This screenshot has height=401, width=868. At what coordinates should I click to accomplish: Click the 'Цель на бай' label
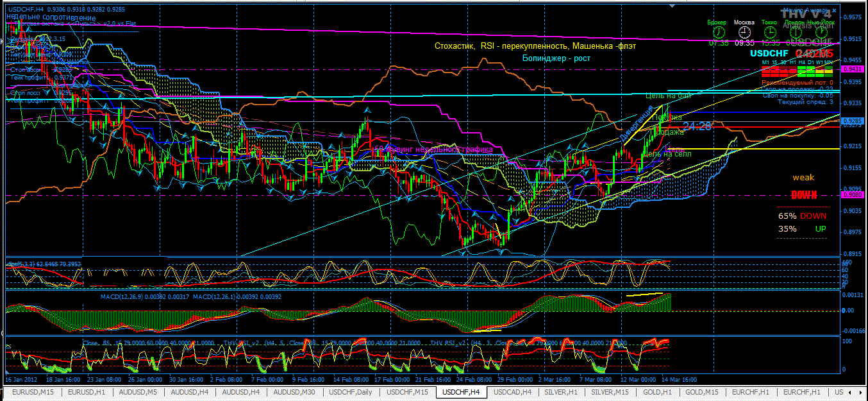tap(668, 96)
